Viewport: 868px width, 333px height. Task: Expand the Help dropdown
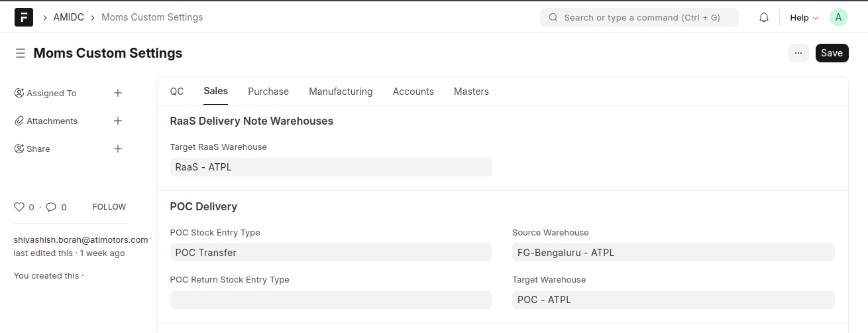coord(804,18)
